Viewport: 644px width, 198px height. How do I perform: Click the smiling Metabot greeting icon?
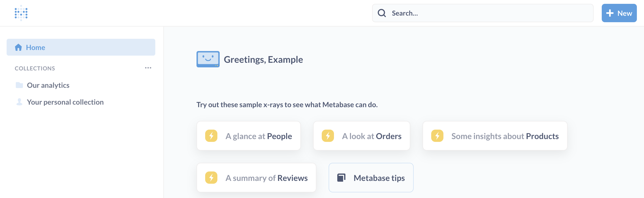click(x=208, y=59)
